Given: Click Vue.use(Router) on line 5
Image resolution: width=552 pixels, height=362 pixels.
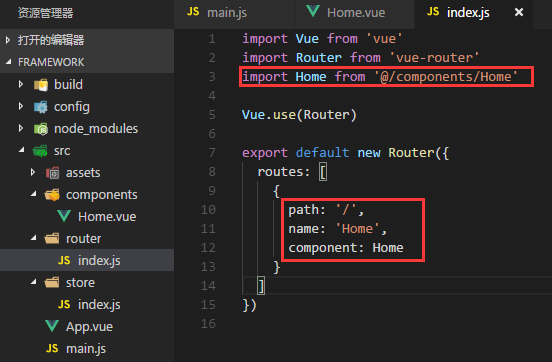Looking at the screenshot, I should click(299, 115).
